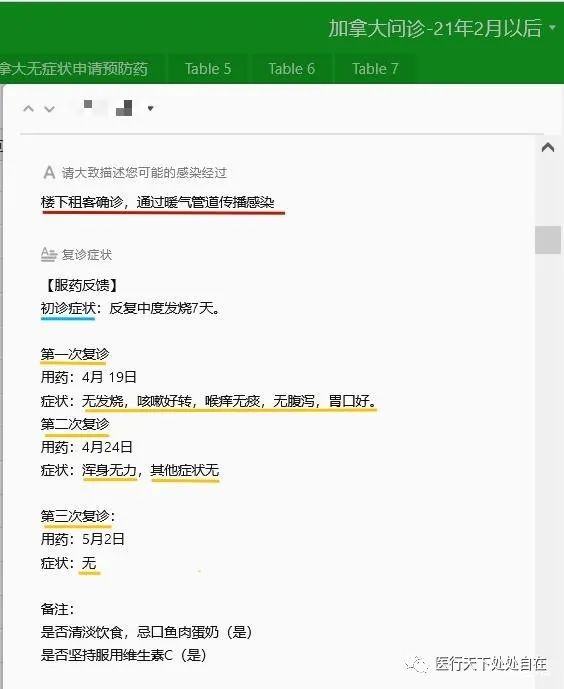Viewport: 564px width, 689px height.
Task: Click the 备注 notes section text
Action: point(58,609)
